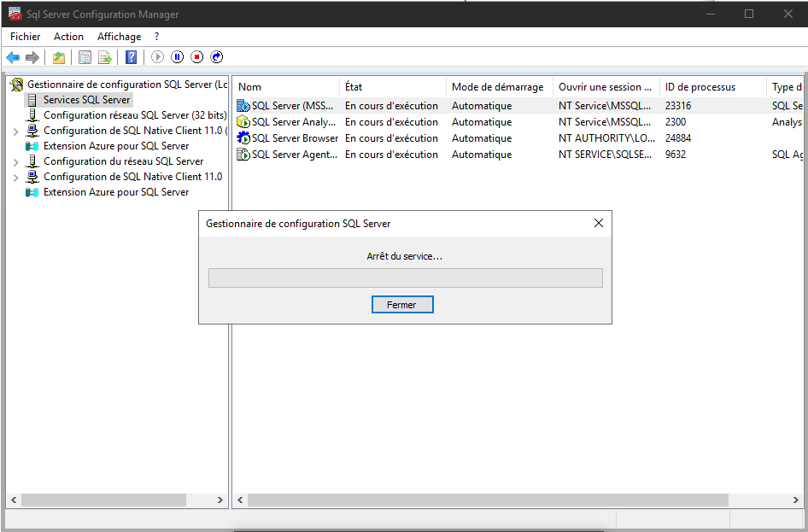Click the services list horizontal scrollbar thumb

tap(488, 500)
